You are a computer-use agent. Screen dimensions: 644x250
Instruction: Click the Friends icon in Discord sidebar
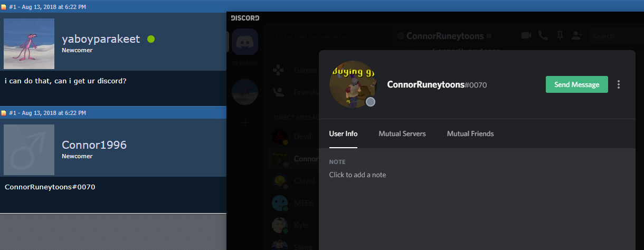point(279,92)
